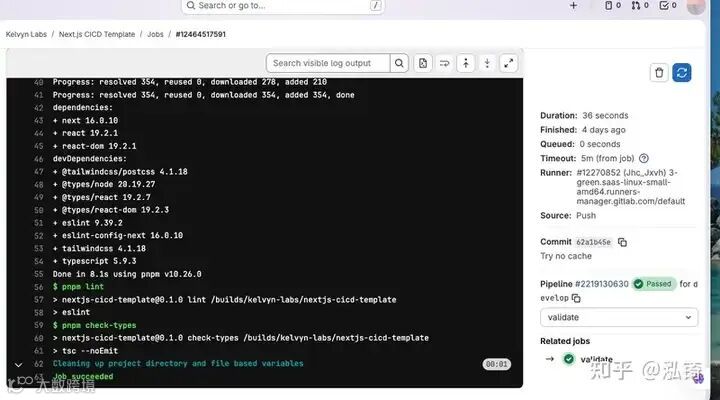Collapse the Cleaning up log section chevron
Screen dimensions: 720x400
click(x=18, y=365)
